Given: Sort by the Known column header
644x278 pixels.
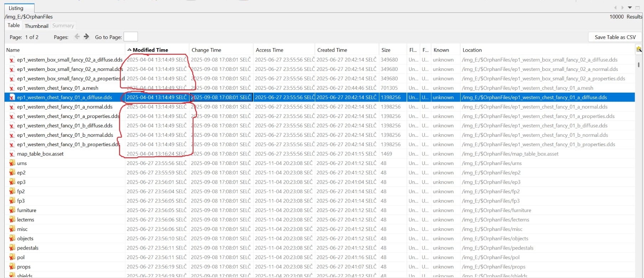Looking at the screenshot, I should pyautogui.click(x=446, y=50).
